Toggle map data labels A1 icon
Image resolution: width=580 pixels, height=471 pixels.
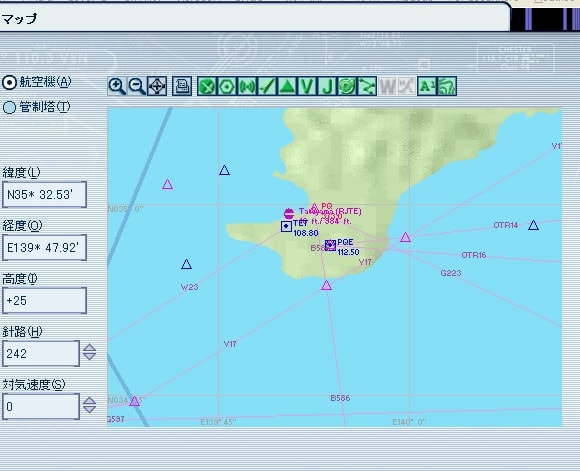pos(427,86)
